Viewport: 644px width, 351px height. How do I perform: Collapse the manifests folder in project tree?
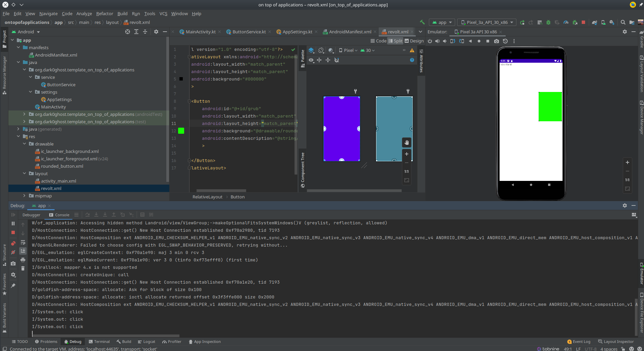click(19, 47)
